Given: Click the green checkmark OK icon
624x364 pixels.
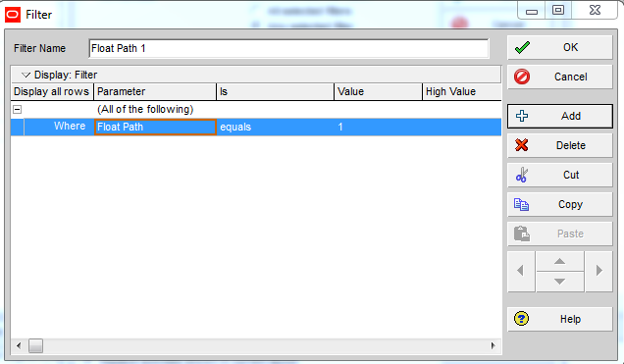Looking at the screenshot, I should pyautogui.click(x=522, y=47).
